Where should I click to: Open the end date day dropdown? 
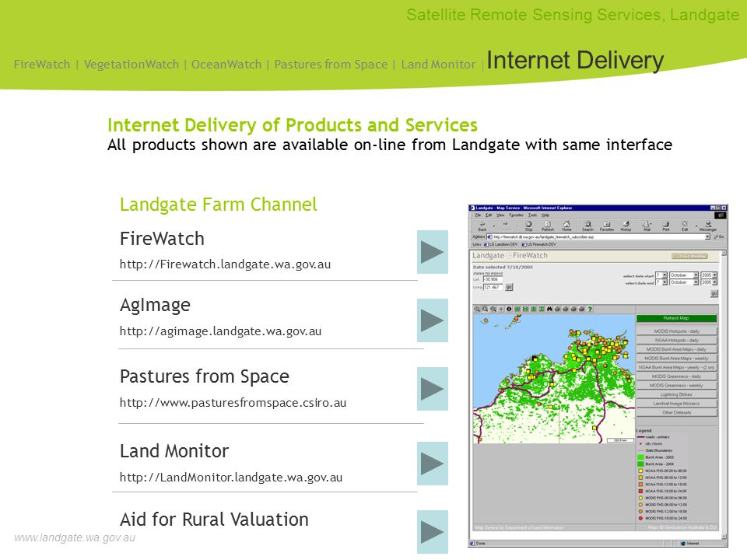(665, 282)
